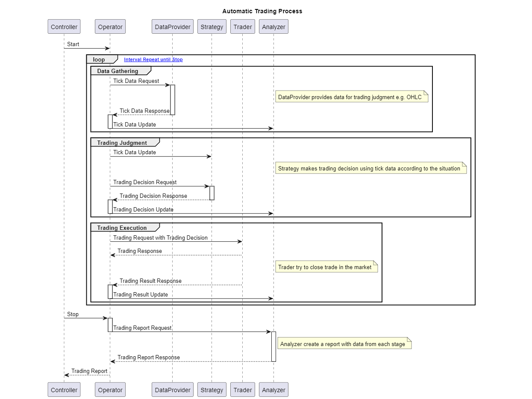Select the 'Trader try to close trade' note
This screenshot has height=399, width=532.
pyautogui.click(x=326, y=267)
